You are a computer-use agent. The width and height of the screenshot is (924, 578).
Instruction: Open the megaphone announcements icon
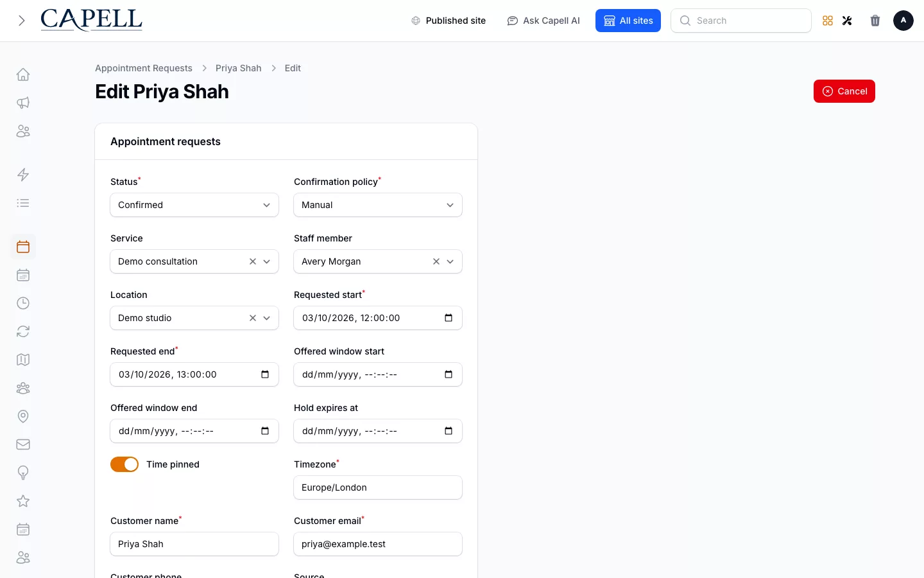(23, 103)
